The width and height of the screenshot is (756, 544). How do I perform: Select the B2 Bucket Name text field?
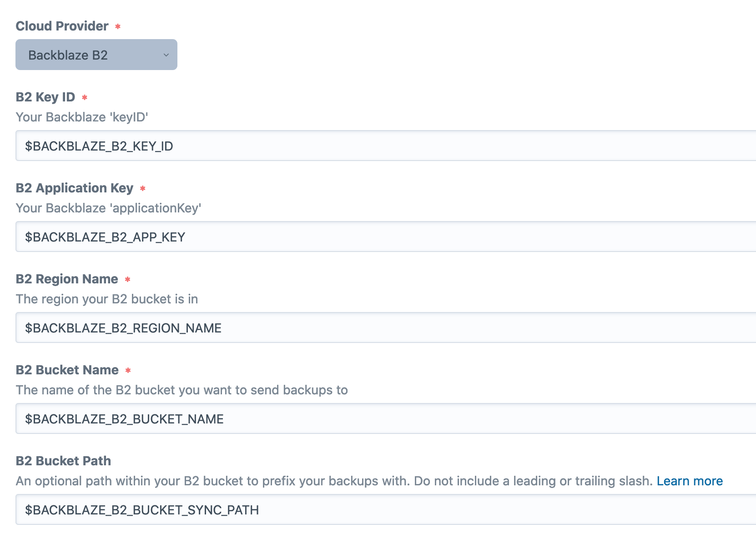tap(386, 418)
